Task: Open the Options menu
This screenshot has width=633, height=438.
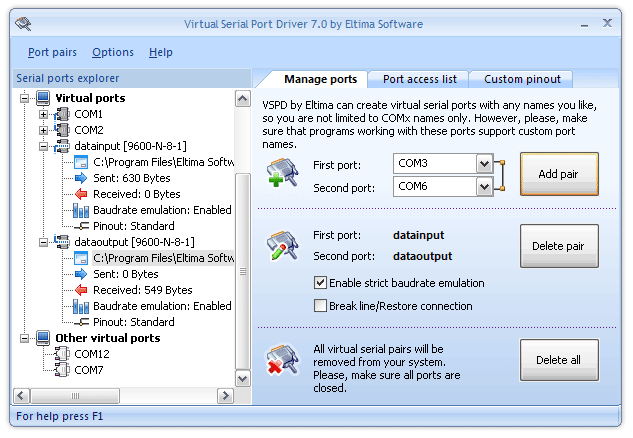Action: (113, 52)
